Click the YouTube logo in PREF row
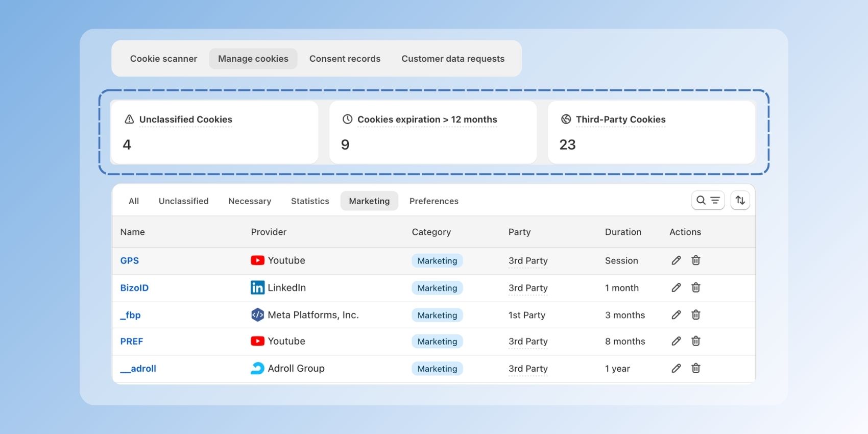This screenshot has width=868, height=434. coord(257,341)
